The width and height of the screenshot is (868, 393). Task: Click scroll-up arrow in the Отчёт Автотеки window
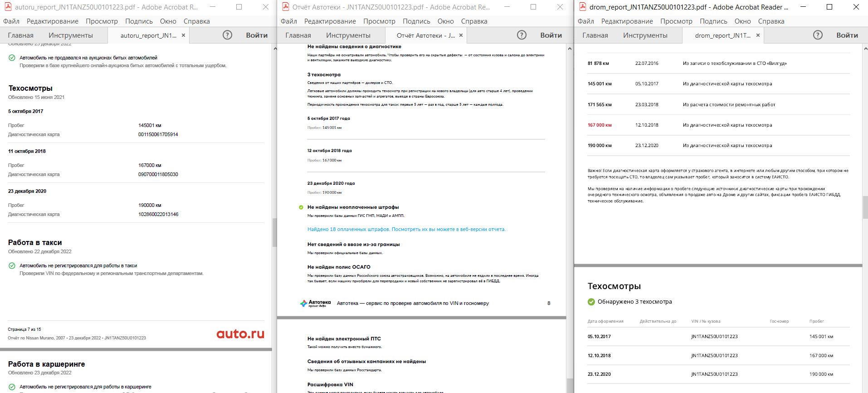570,48
